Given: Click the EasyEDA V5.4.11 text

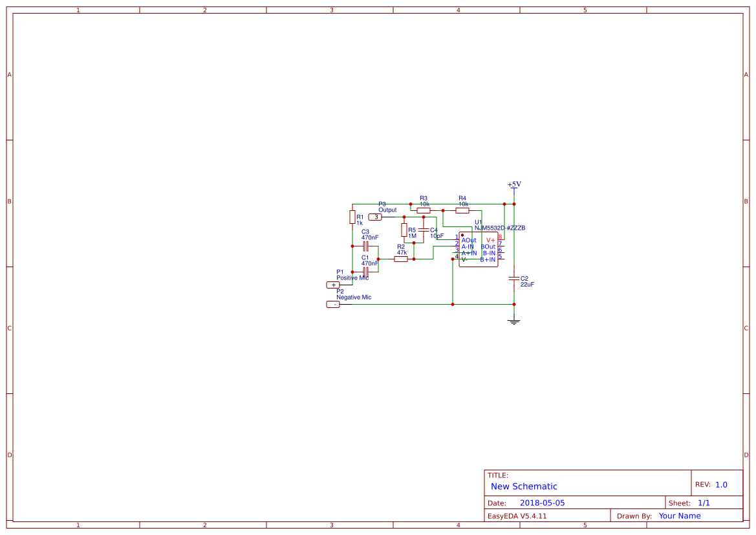Looking at the screenshot, I should click(x=517, y=516).
